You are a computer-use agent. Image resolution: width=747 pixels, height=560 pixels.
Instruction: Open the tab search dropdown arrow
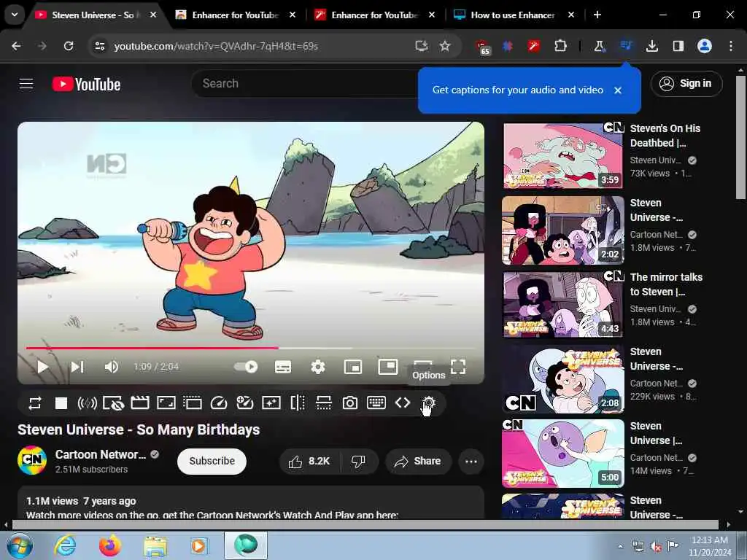coord(15,15)
